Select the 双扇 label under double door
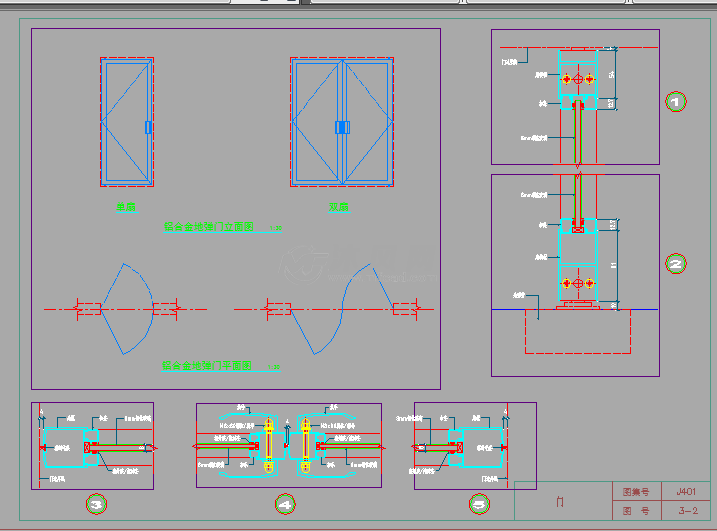The width and height of the screenshot is (717, 531). [339, 207]
